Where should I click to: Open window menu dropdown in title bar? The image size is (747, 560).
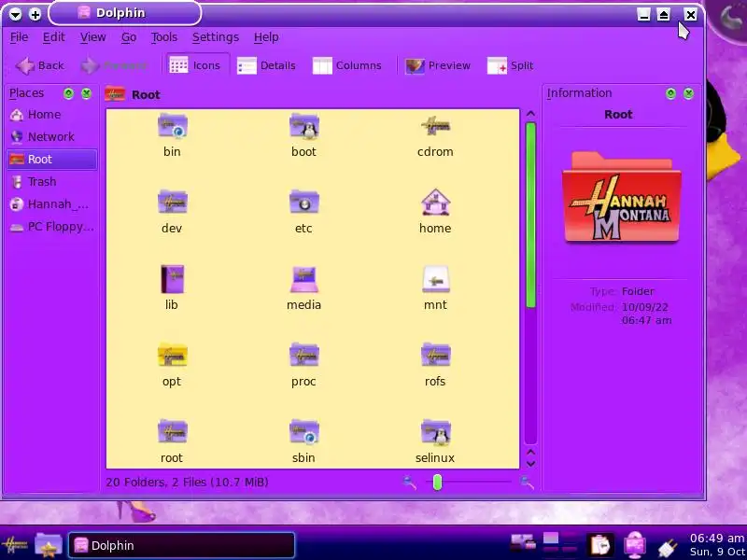coord(15,14)
